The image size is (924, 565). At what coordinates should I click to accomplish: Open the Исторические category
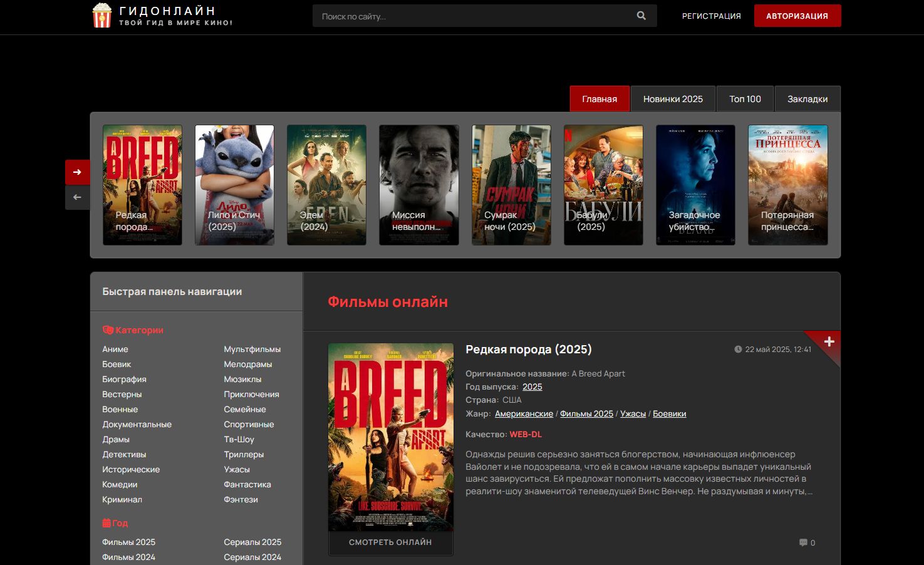[131, 470]
